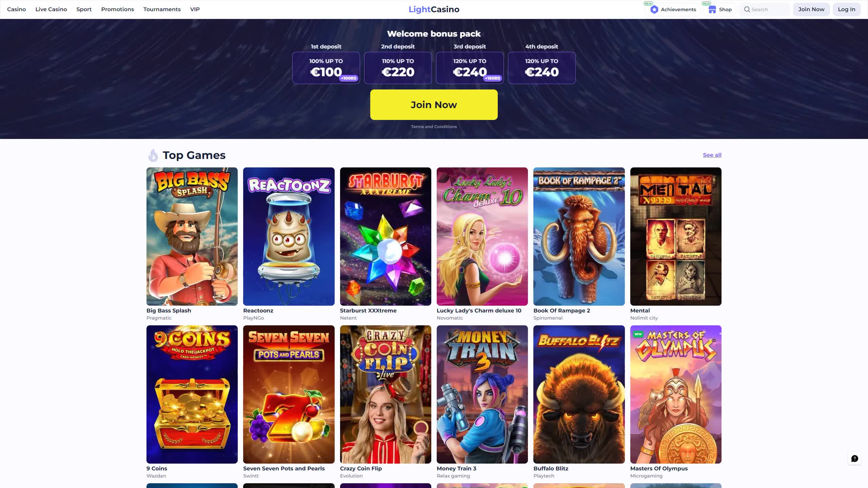
Task: Go to the Tournaments menu item
Action: (x=162, y=9)
